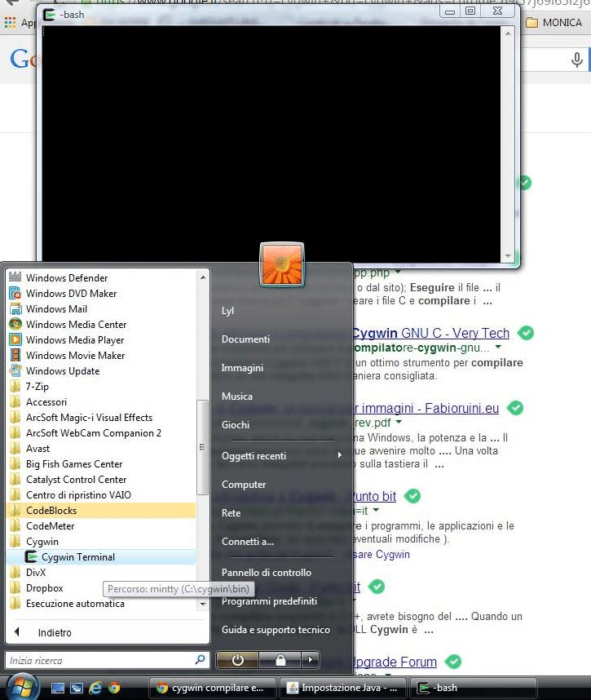Open the Punto bit search result
This screenshot has width=591, height=700.
(374, 496)
